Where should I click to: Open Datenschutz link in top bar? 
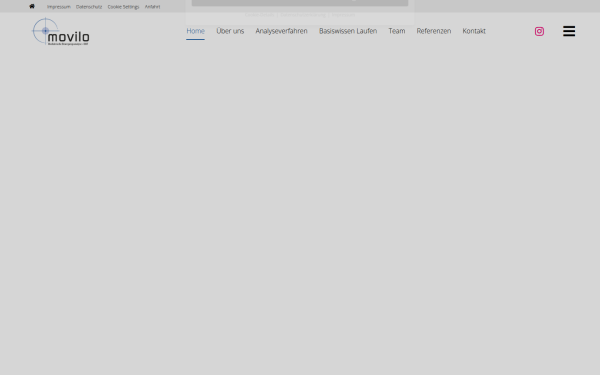(x=89, y=7)
